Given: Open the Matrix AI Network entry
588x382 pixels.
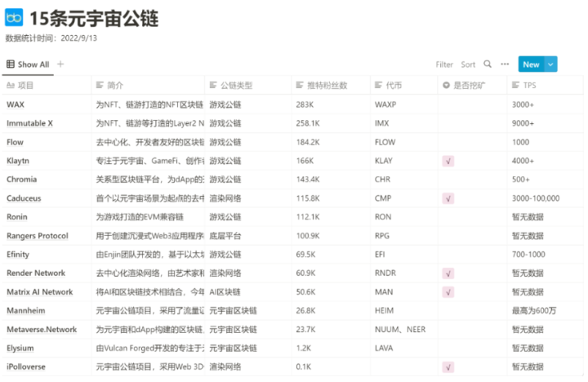Looking at the screenshot, I should tap(40, 292).
